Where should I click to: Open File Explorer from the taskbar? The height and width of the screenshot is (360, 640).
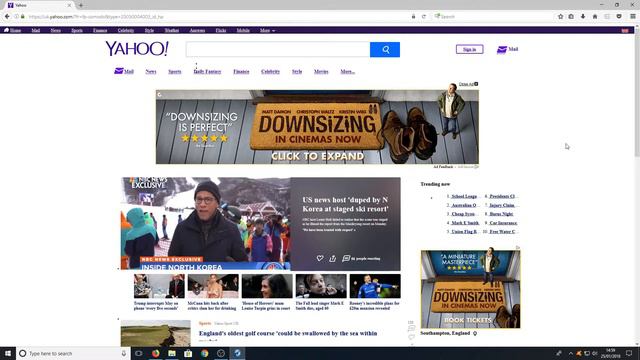point(172,353)
